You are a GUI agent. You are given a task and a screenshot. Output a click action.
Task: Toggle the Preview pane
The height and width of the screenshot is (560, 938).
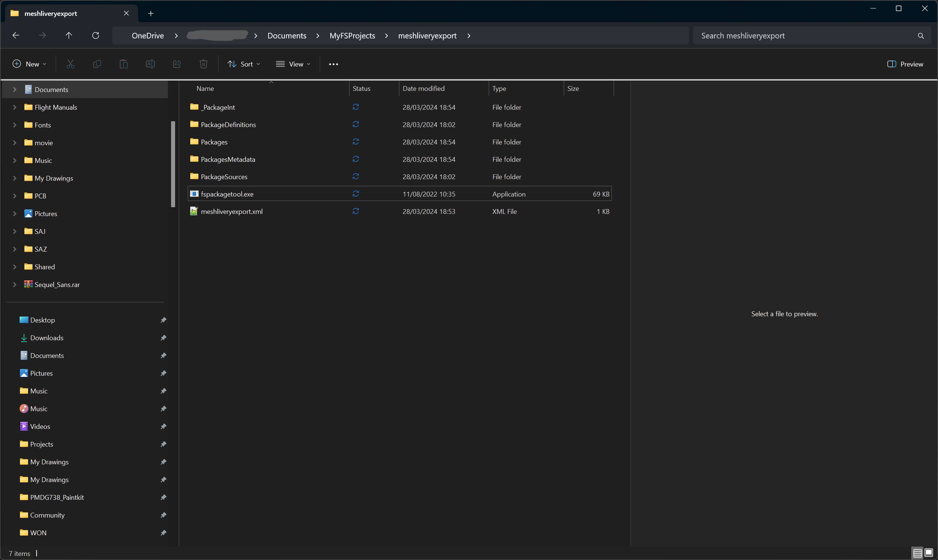point(905,64)
